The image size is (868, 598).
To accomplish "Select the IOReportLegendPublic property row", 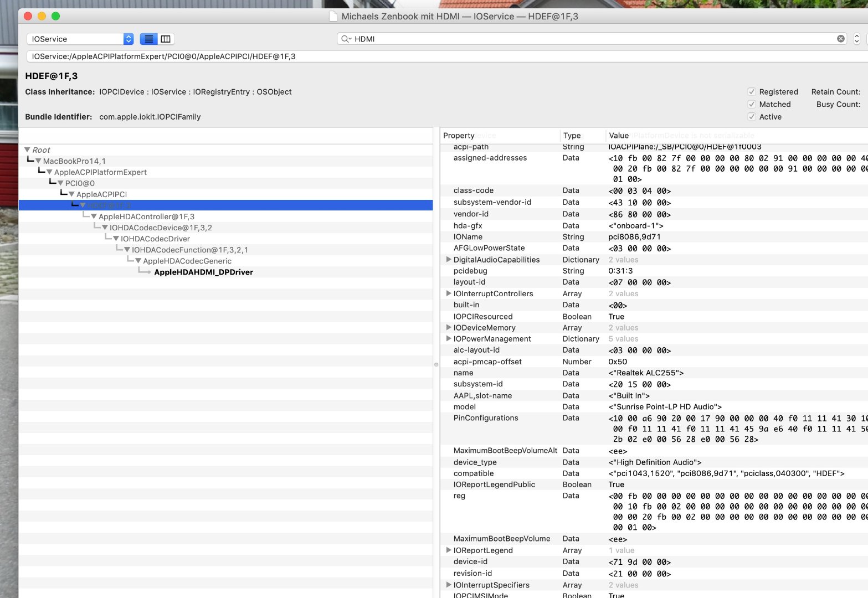I will click(x=654, y=484).
